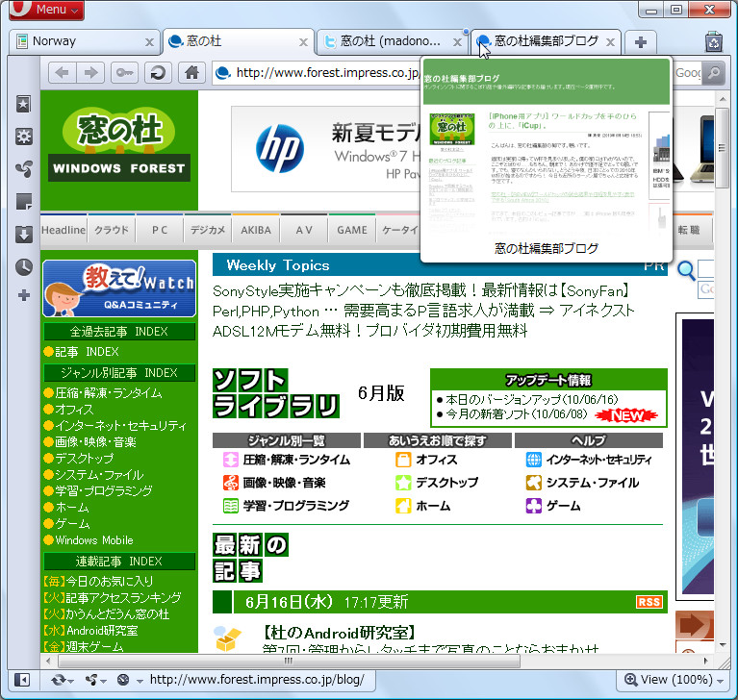
Task: Click the 窓の杜 Windows Forest logo
Action: point(119,145)
